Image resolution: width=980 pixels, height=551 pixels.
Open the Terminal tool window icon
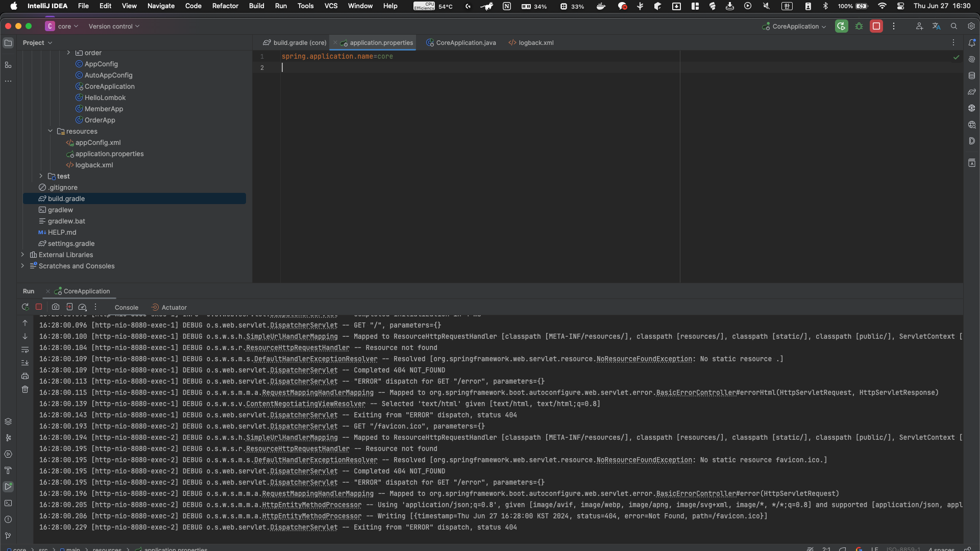point(8,503)
